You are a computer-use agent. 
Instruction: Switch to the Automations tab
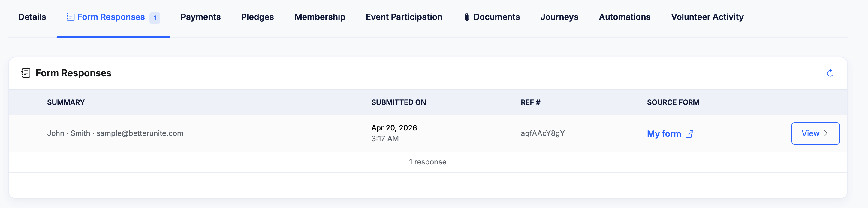click(x=624, y=17)
